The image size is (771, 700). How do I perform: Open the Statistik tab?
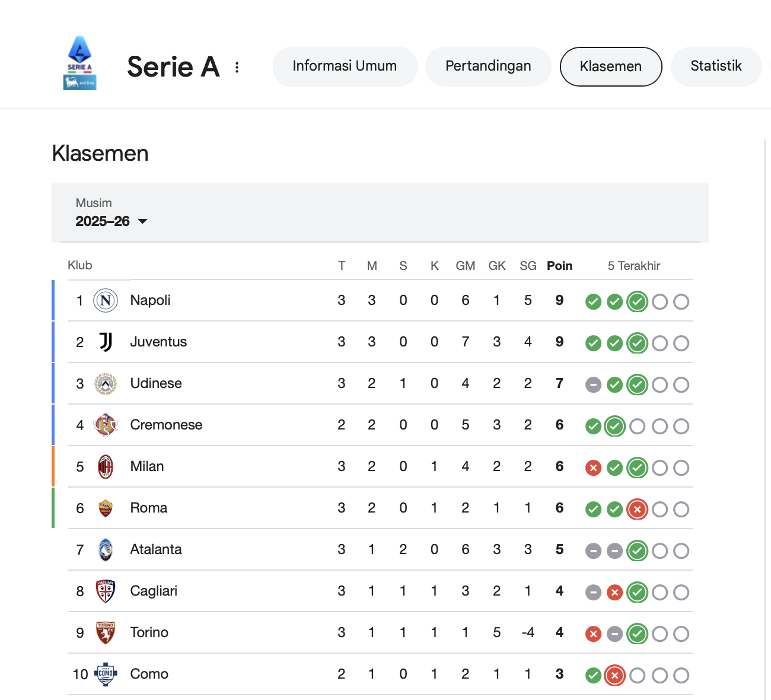[x=716, y=66]
